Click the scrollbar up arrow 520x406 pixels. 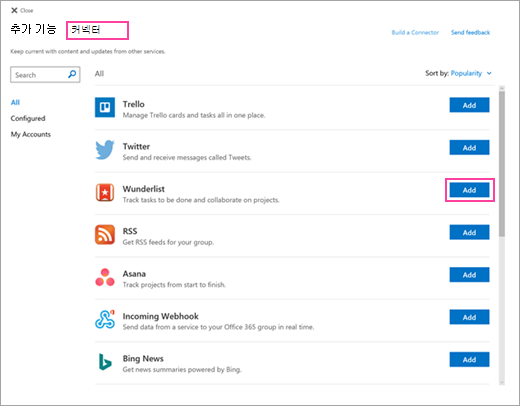(502, 88)
